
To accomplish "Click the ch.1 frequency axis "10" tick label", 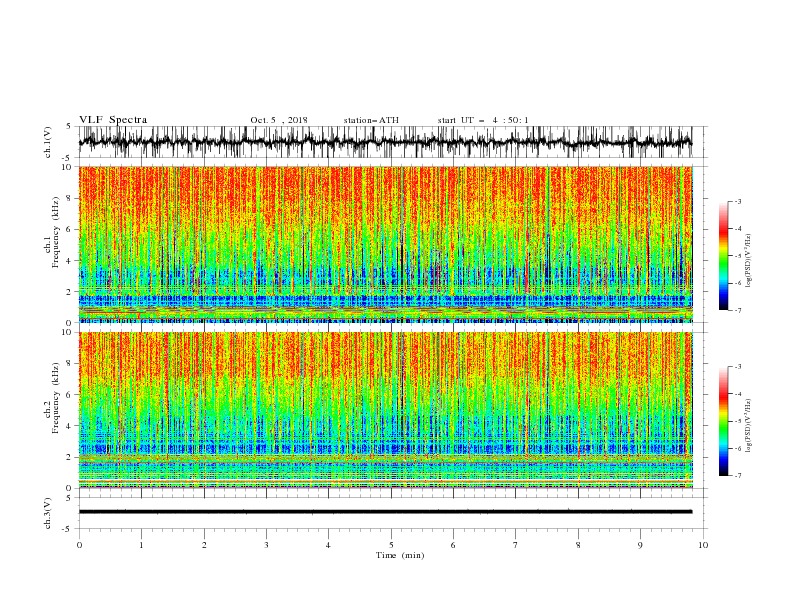I will click(x=68, y=167).
